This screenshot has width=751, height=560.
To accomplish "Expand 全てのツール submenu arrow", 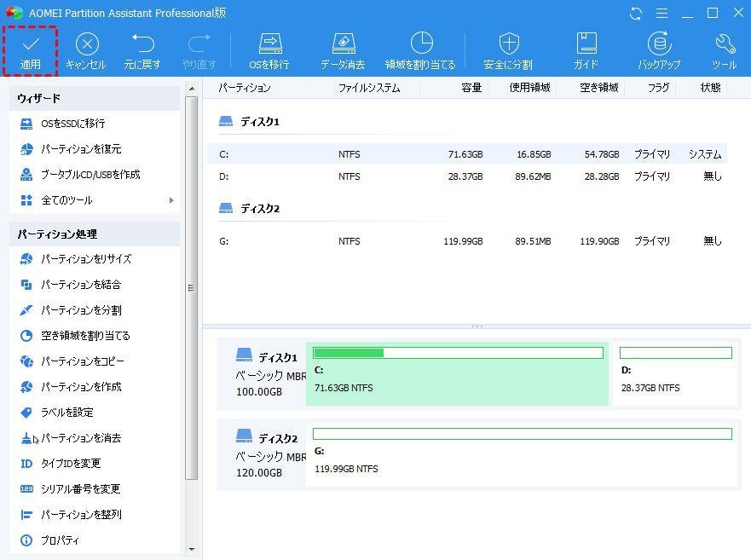I will click(x=171, y=200).
